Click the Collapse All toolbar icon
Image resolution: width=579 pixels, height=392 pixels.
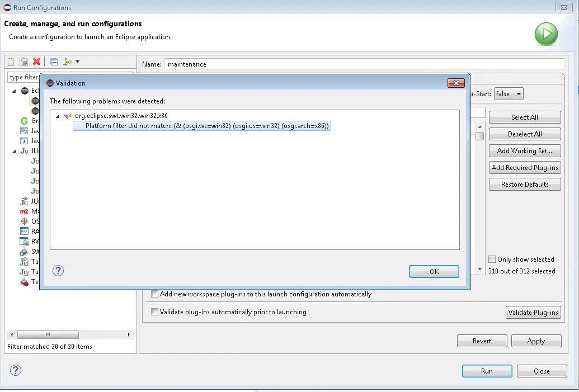[x=54, y=62]
